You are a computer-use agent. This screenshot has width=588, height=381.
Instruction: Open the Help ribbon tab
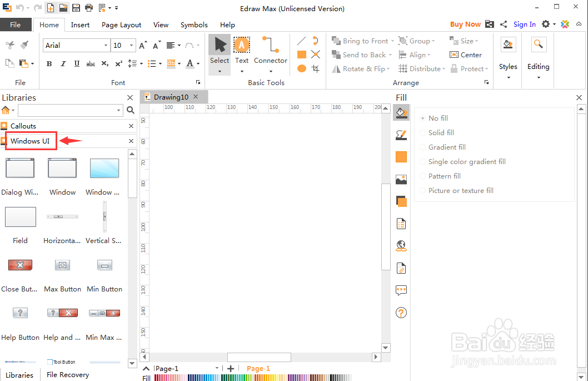pos(227,25)
